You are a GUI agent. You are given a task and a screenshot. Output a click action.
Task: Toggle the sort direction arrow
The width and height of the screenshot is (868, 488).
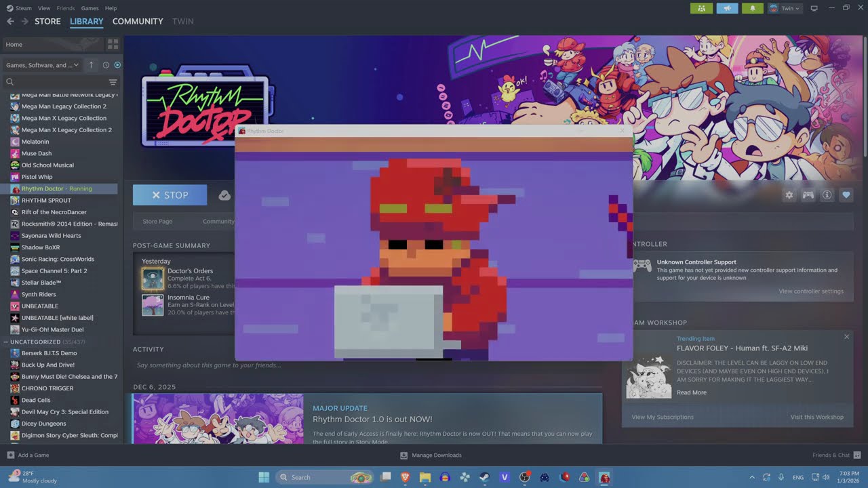coord(92,65)
